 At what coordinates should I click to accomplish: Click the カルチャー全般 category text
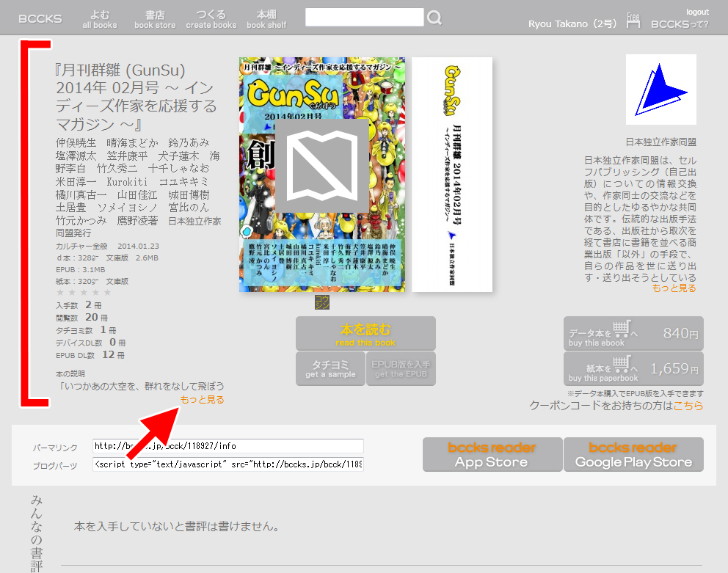click(81, 246)
